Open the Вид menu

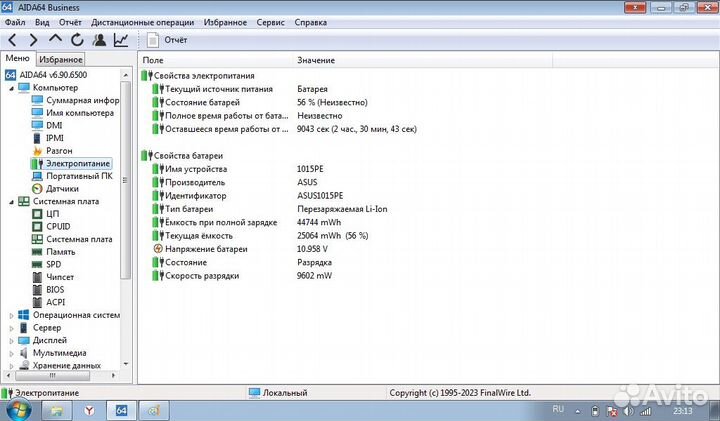pos(42,22)
